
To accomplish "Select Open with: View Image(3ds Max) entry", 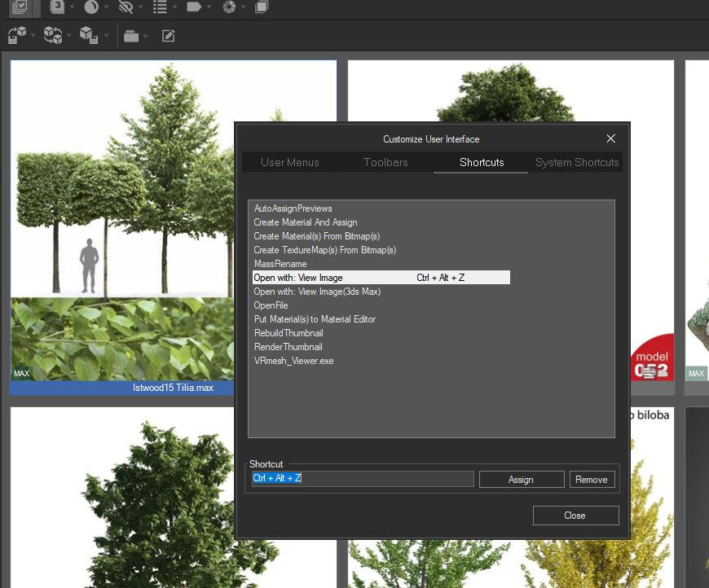I will [x=317, y=292].
